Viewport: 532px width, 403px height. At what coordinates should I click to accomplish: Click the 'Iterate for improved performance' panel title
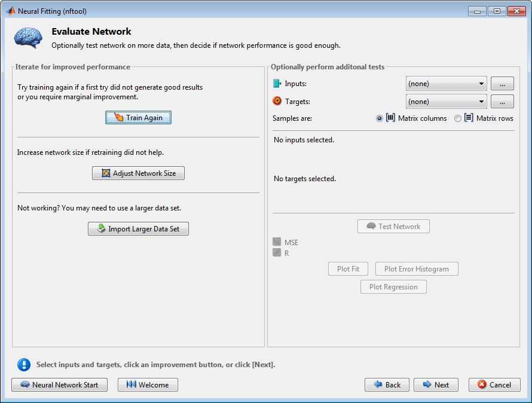click(72, 67)
